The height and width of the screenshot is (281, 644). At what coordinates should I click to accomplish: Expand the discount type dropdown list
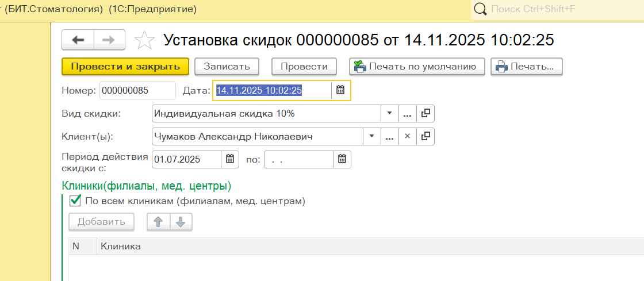389,113
